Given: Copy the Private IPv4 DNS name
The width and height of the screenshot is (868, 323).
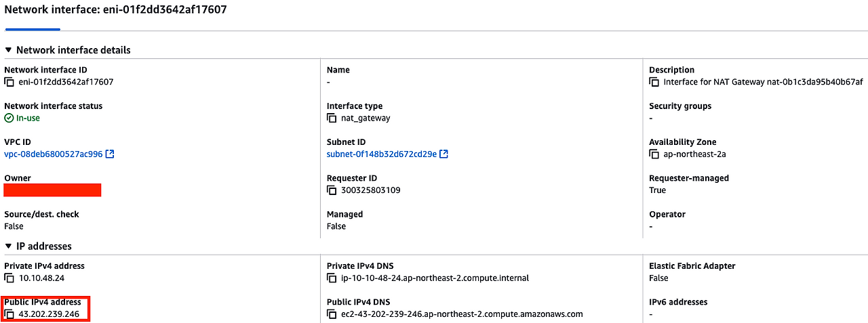Looking at the screenshot, I should [x=332, y=278].
